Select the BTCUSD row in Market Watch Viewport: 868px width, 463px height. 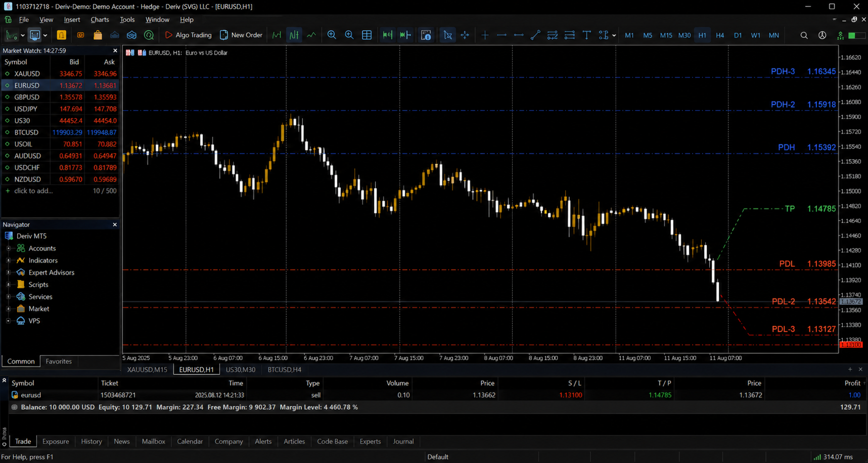pos(60,132)
